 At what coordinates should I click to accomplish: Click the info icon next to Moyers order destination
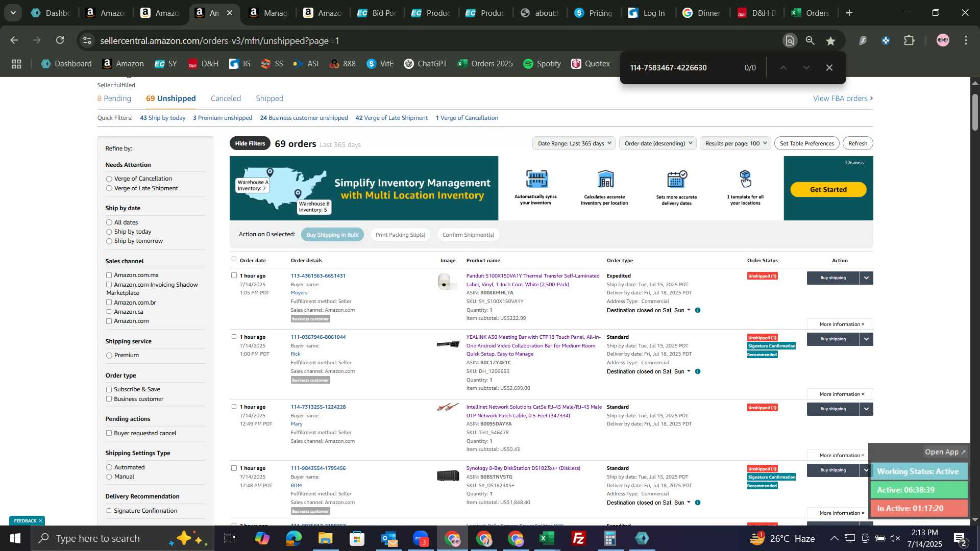pyautogui.click(x=698, y=310)
